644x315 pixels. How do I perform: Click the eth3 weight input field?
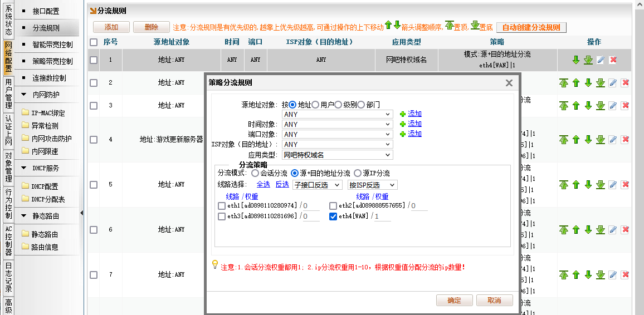[x=312, y=216]
